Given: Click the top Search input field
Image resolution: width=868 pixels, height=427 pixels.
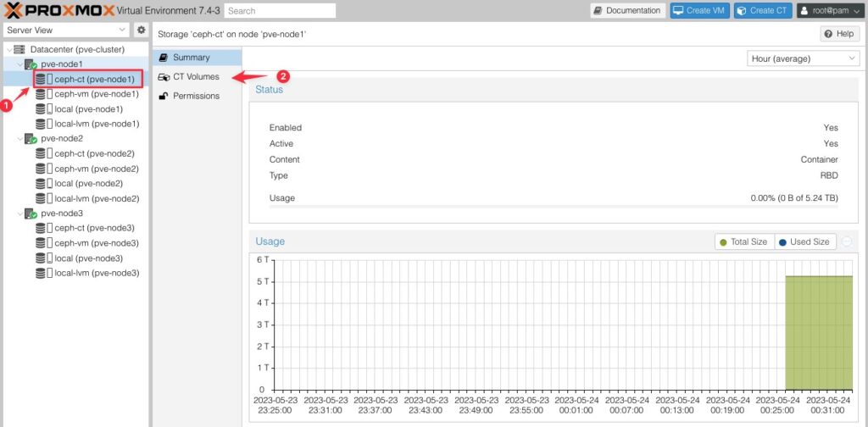Looking at the screenshot, I should 280,10.
